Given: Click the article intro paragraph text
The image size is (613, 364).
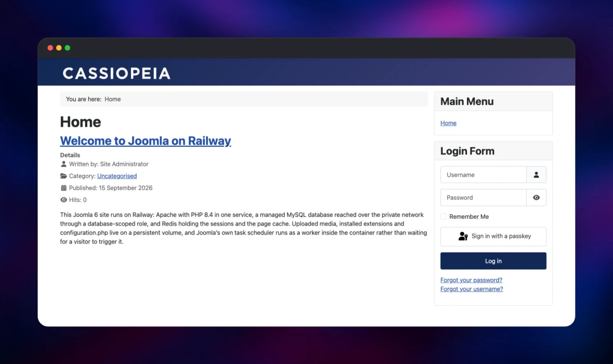Looking at the screenshot, I should pos(244,228).
